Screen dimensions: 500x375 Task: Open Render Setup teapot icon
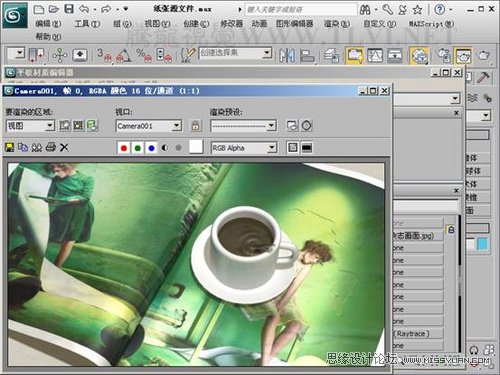tap(443, 55)
